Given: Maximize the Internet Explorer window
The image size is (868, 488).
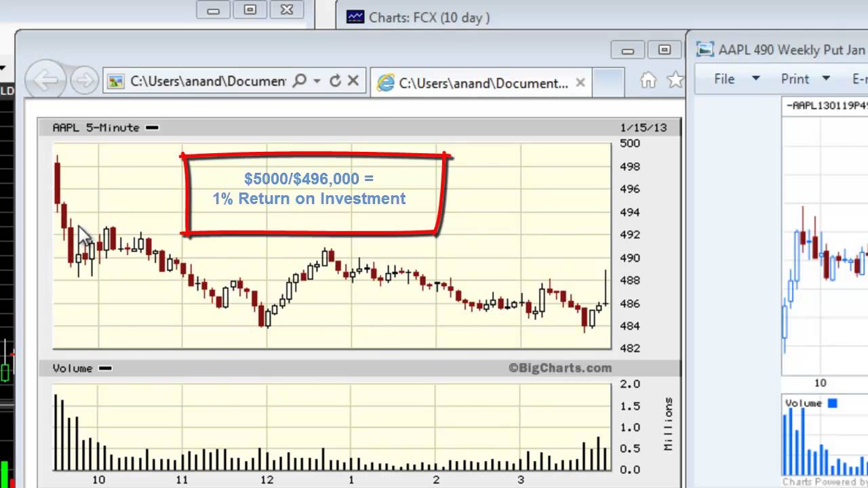Looking at the screenshot, I should coord(665,50).
